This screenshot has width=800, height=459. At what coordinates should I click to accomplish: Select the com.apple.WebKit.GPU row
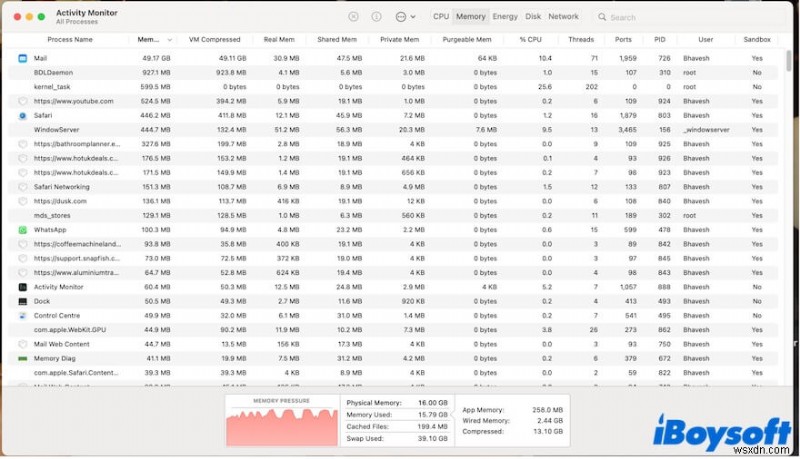click(x=393, y=330)
